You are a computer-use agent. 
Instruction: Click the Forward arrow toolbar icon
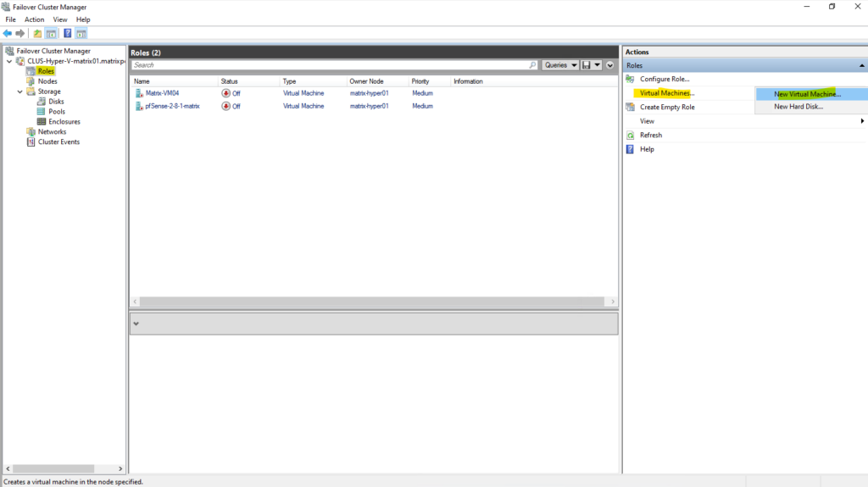click(x=19, y=34)
